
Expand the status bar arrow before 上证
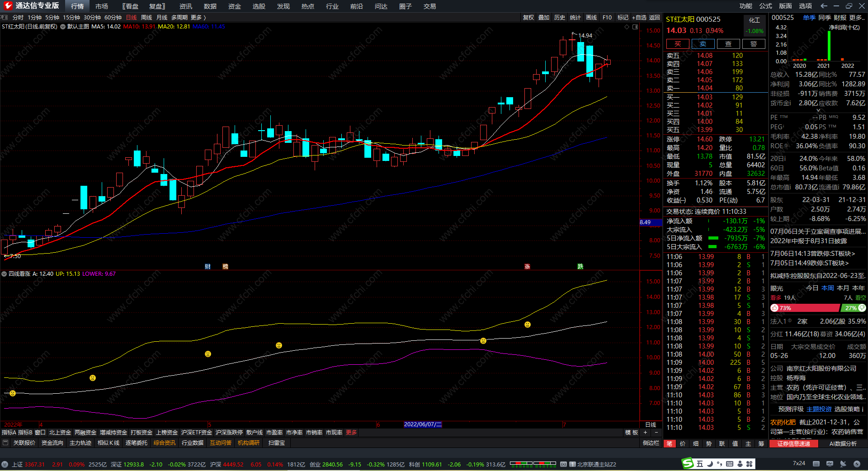pos(5,464)
